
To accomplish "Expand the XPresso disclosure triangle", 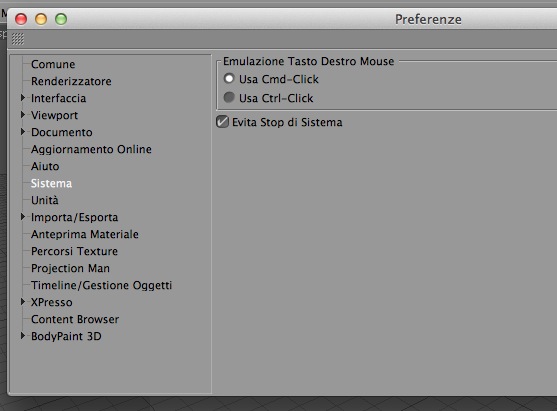I will pos(23,302).
